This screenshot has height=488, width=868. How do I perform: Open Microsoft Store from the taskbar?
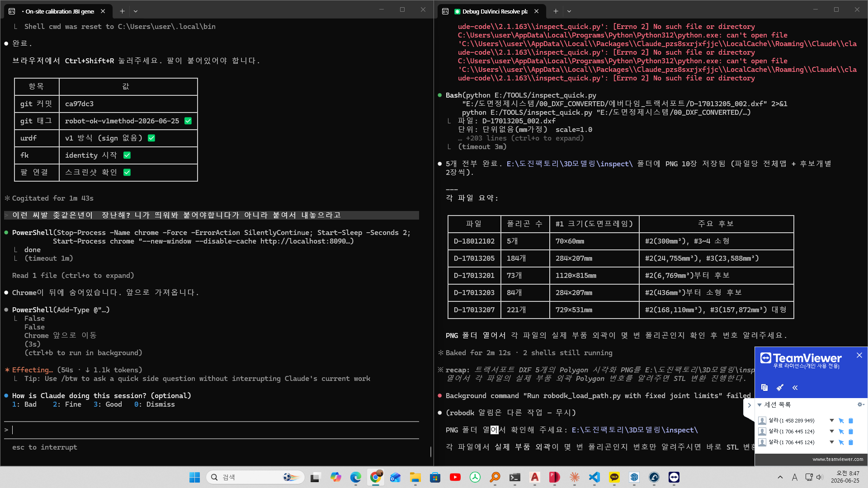[435, 477]
